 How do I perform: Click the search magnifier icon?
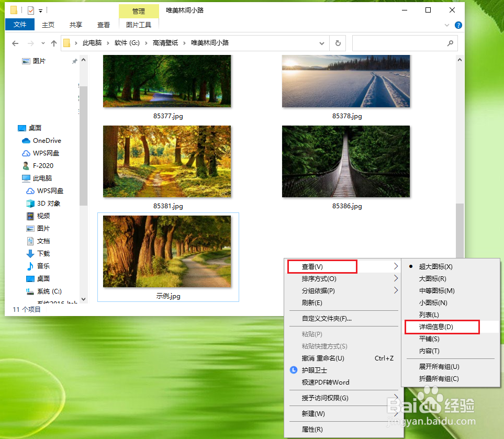(450, 43)
